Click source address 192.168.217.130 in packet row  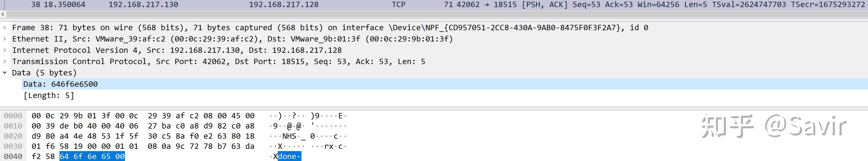coord(143,5)
